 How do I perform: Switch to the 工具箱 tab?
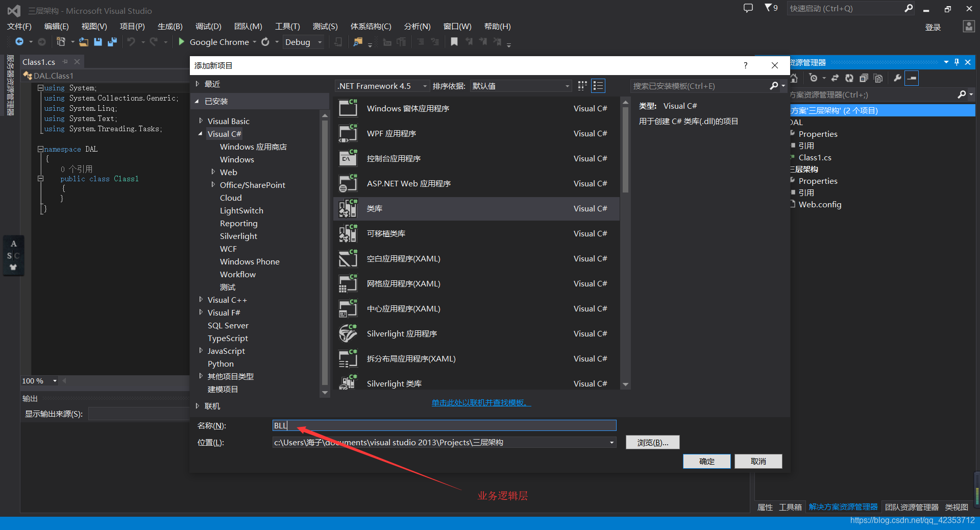[x=790, y=507]
